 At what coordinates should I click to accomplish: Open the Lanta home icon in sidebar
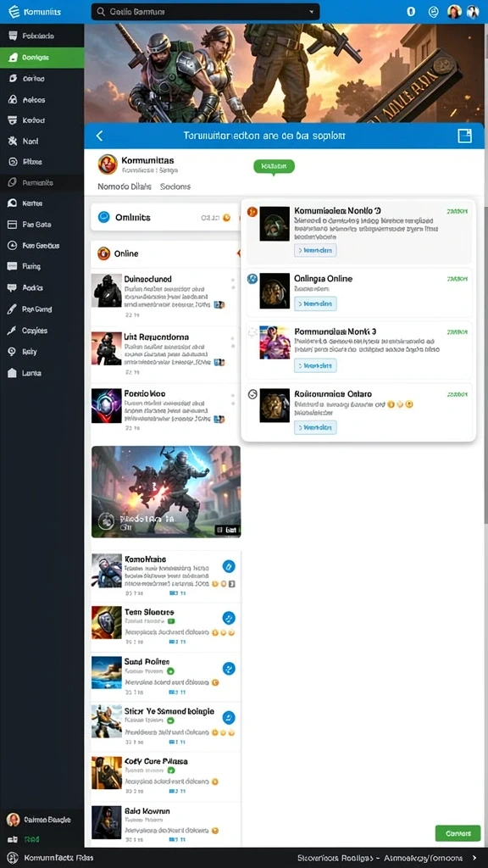(x=12, y=373)
